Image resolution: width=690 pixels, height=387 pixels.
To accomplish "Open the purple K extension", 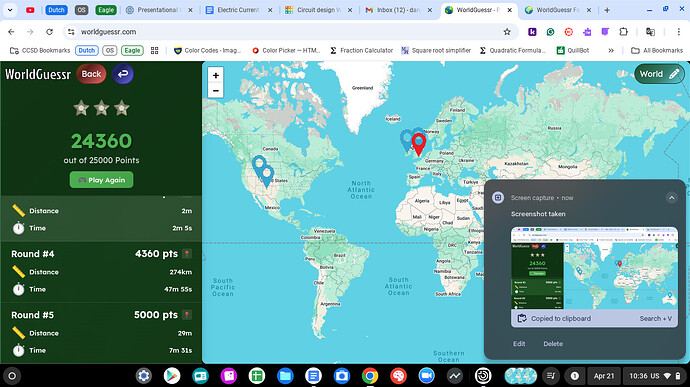I will click(x=532, y=32).
